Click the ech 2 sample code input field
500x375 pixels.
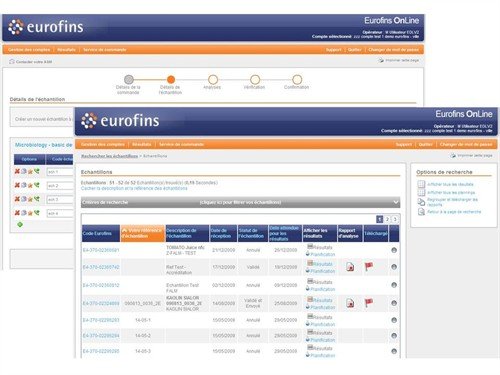click(x=60, y=186)
